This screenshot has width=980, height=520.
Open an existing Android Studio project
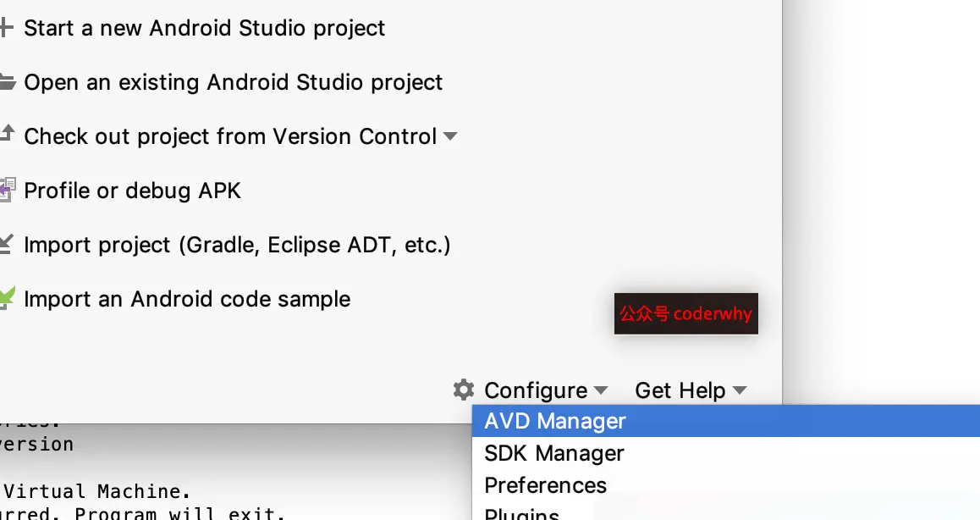(233, 83)
